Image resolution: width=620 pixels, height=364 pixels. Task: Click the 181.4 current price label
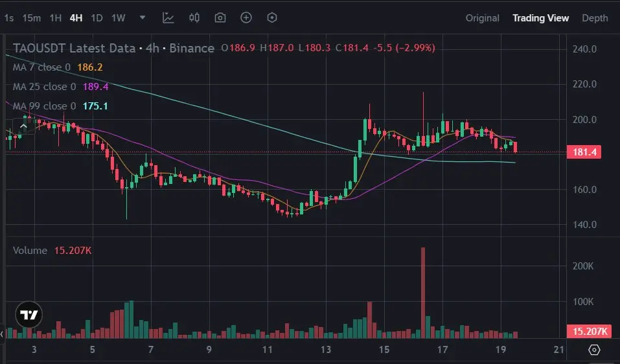(584, 152)
